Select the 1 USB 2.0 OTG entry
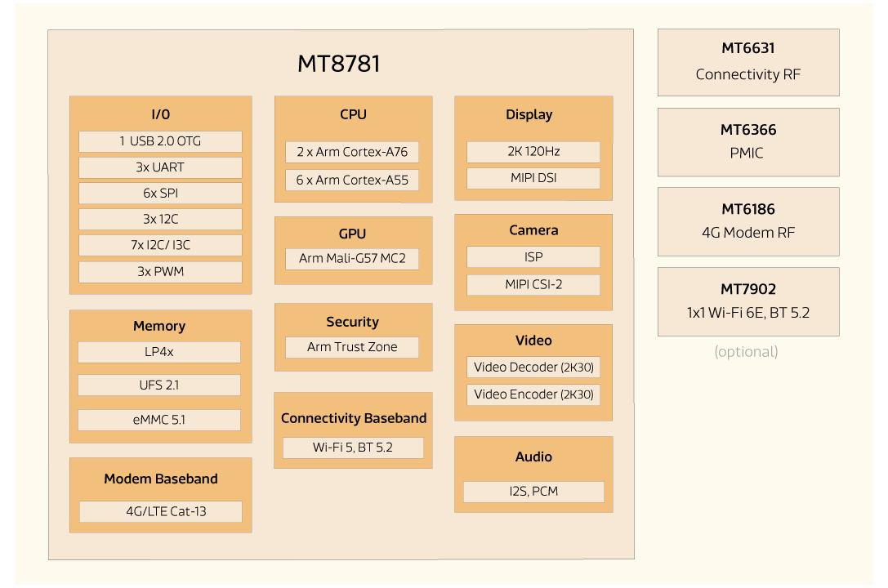The width and height of the screenshot is (888, 588). click(x=159, y=140)
